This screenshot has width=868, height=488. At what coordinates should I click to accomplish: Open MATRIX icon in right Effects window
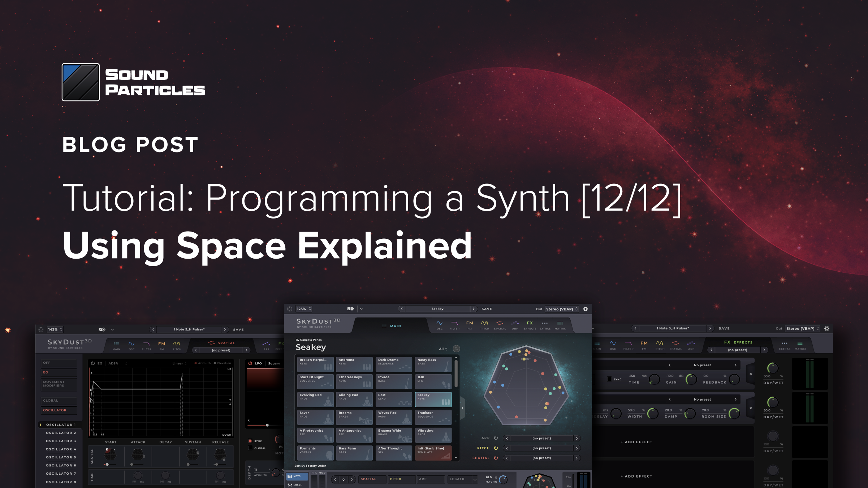pyautogui.click(x=800, y=345)
